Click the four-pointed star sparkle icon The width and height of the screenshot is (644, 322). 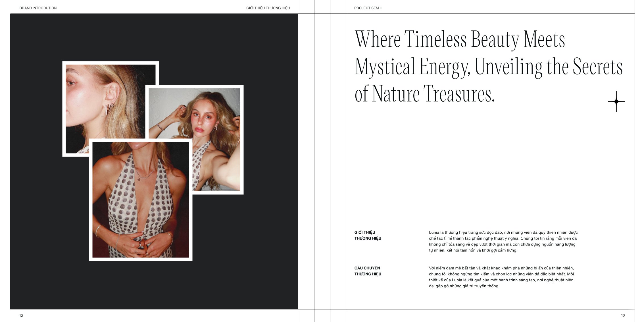click(616, 101)
